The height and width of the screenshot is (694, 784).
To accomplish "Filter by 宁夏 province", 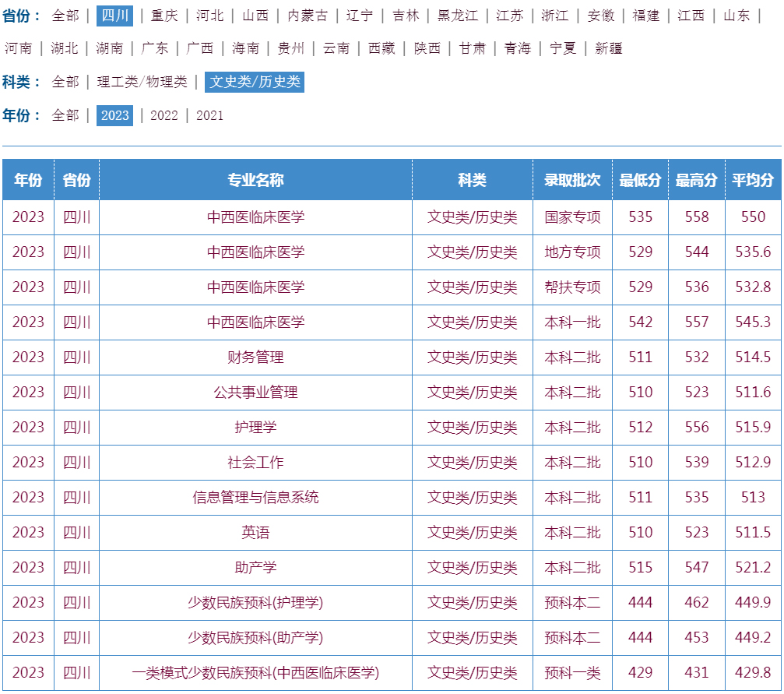I will click(563, 48).
